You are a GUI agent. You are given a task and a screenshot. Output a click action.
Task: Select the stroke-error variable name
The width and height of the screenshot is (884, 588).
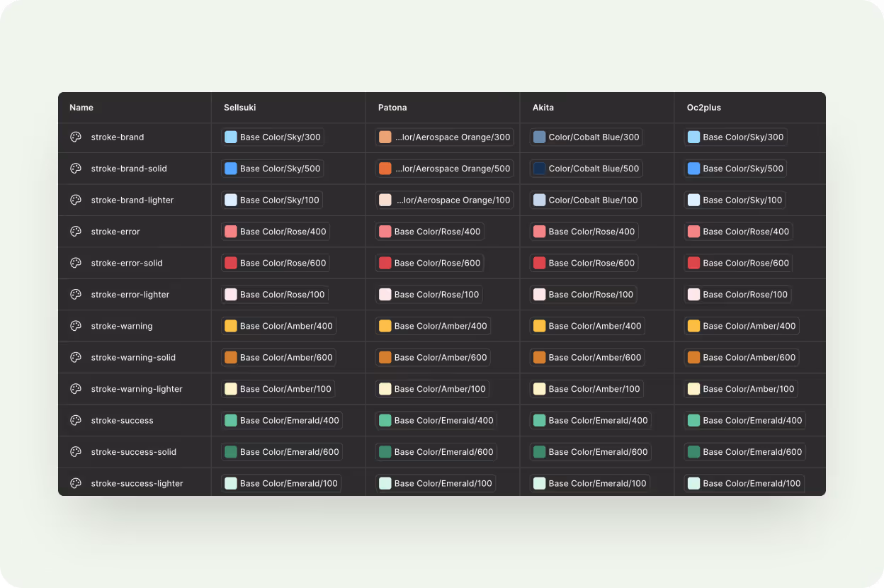pos(115,232)
